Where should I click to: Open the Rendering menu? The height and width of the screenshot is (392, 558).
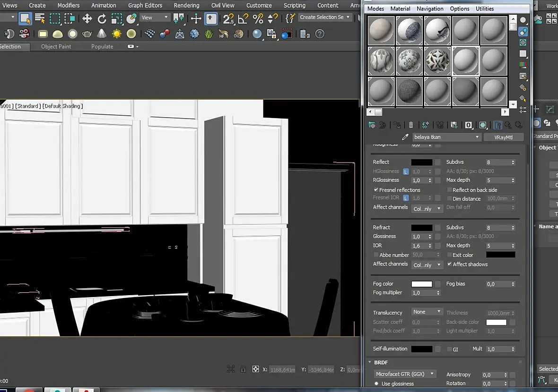(x=186, y=5)
